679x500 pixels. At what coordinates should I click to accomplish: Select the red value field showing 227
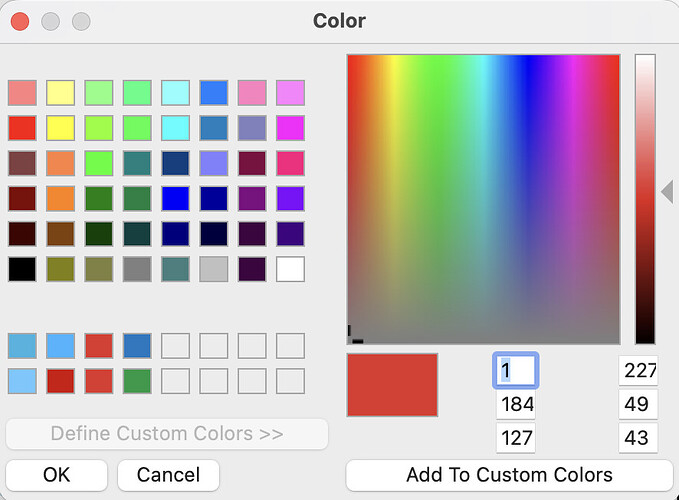tap(637, 371)
